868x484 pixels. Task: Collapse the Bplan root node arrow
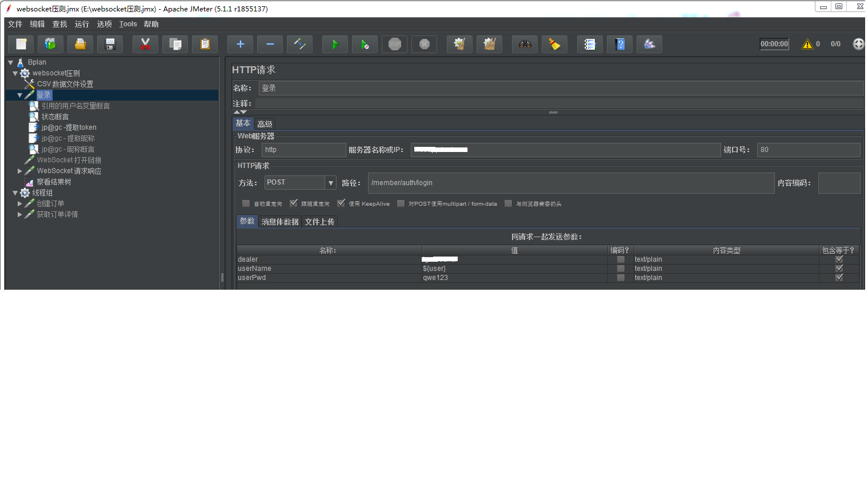click(x=10, y=62)
